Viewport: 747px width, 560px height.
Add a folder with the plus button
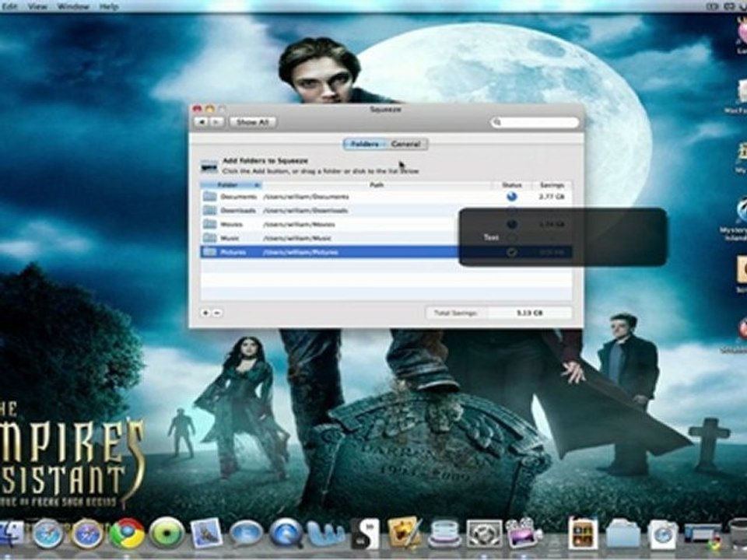205,313
